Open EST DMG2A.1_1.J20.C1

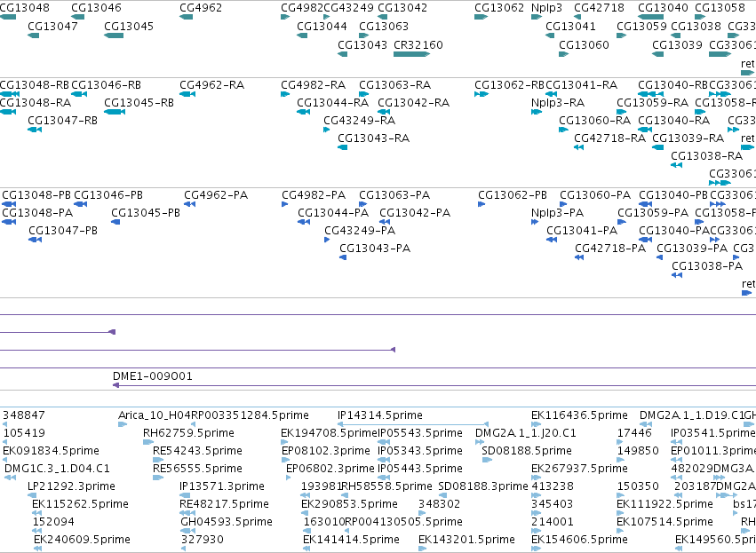[526, 433]
